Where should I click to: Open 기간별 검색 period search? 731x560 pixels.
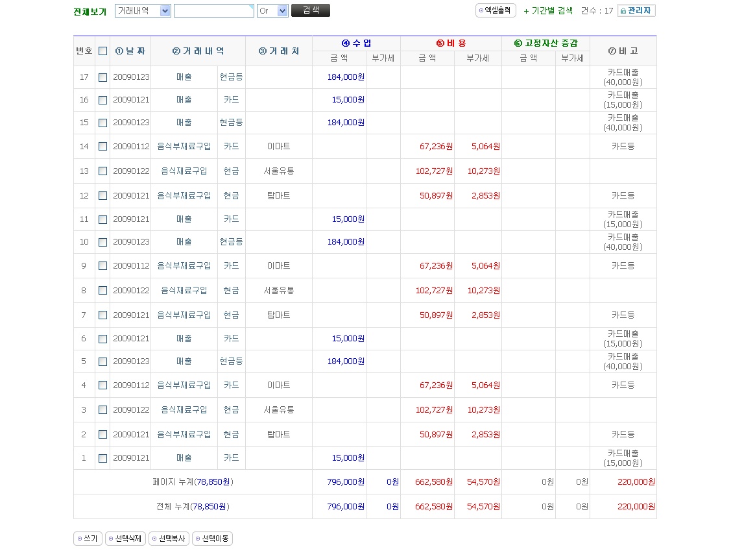coord(548,10)
